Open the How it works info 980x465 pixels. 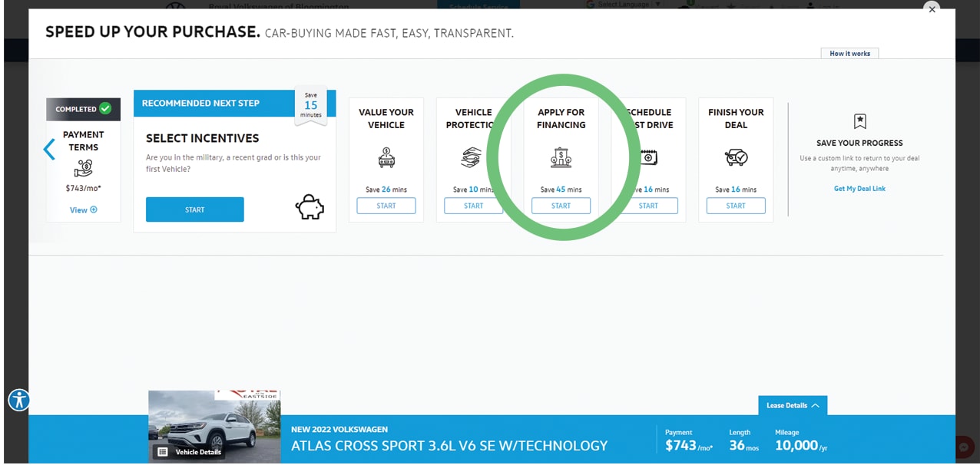[x=849, y=54]
